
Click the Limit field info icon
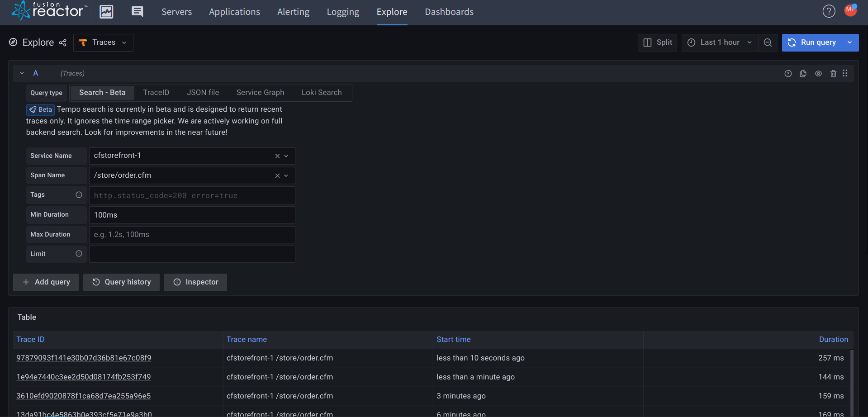point(79,254)
